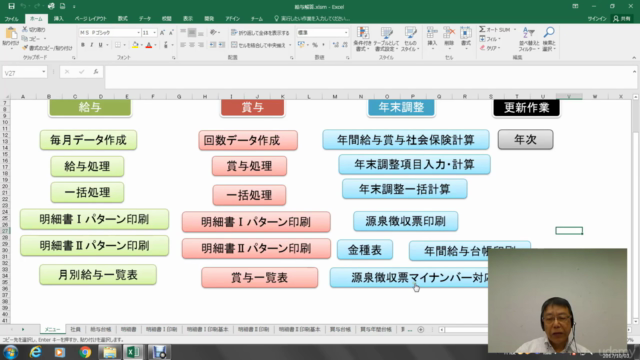Switch to Page Layout ribbon tab

coord(90,19)
